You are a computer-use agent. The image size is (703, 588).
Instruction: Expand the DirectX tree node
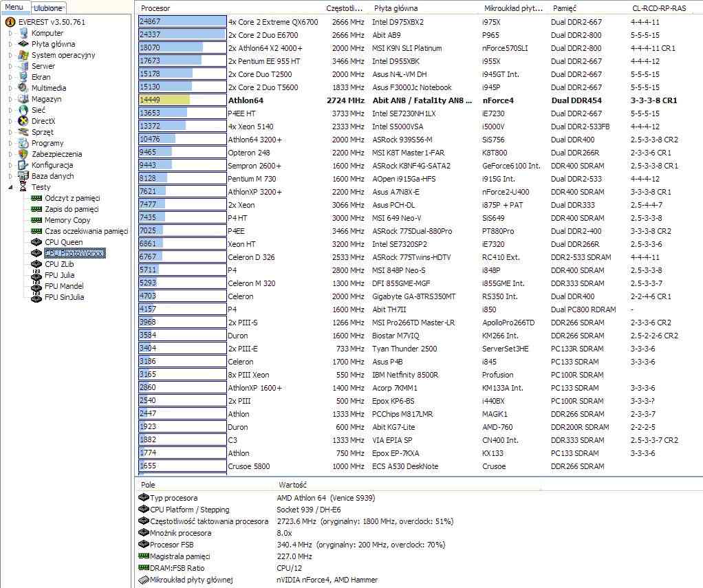click(x=10, y=121)
